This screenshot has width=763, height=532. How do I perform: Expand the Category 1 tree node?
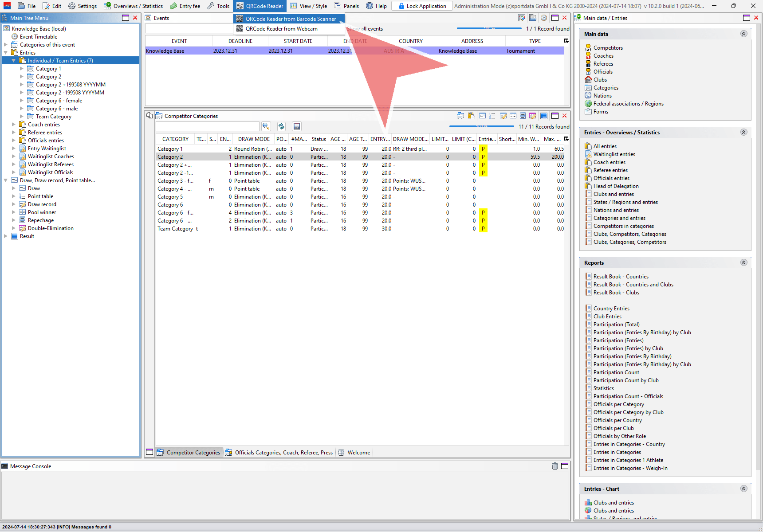point(22,69)
